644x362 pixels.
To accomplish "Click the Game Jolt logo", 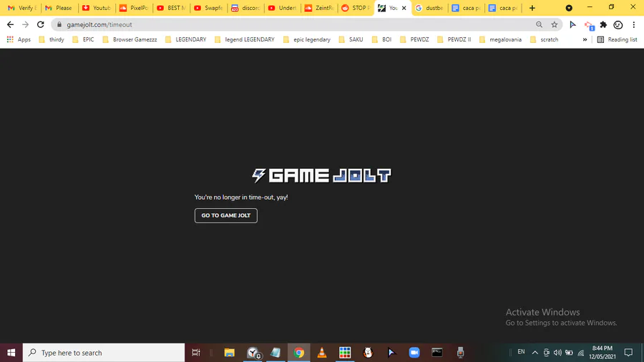I will click(321, 175).
